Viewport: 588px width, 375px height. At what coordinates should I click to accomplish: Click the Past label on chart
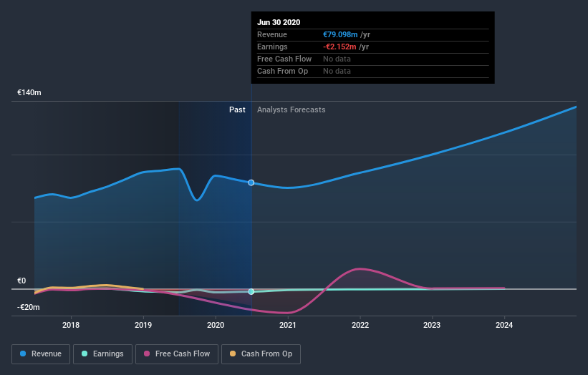click(237, 109)
